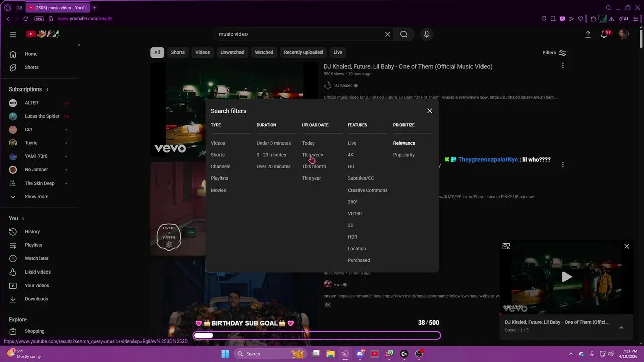Expand the miniplayer to watch page
Viewport: 644px width, 362px height.
(x=506, y=246)
